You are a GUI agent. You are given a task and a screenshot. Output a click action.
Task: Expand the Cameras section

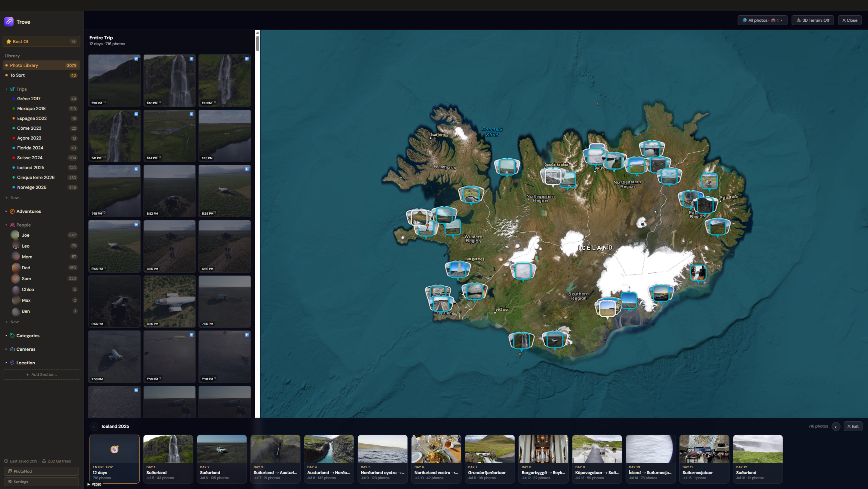(x=6, y=349)
